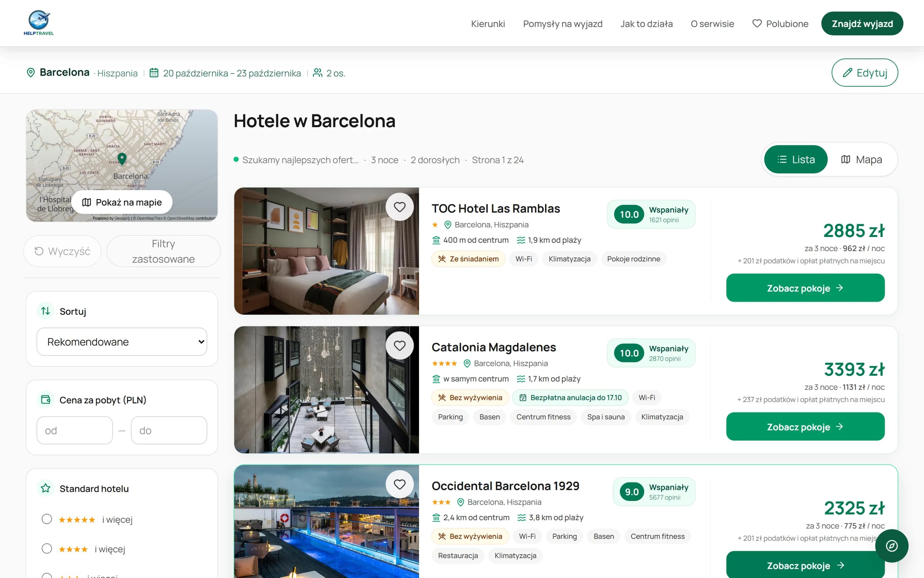924x578 pixels.
Task: Select four stars and more radio
Action: (47, 549)
